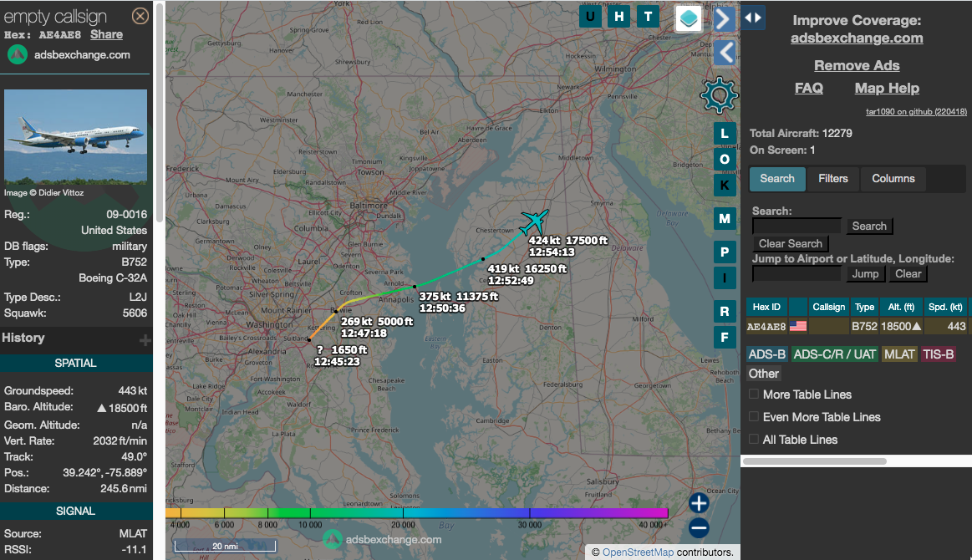Click the MLAT source legend
Image resolution: width=972 pixels, height=560 pixels.
coord(899,354)
